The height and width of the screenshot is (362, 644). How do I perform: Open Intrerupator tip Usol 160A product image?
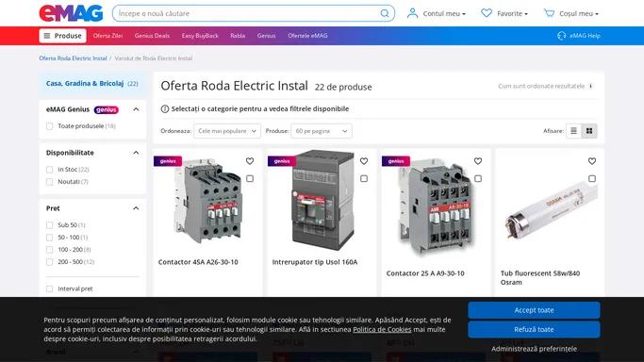(x=322, y=200)
